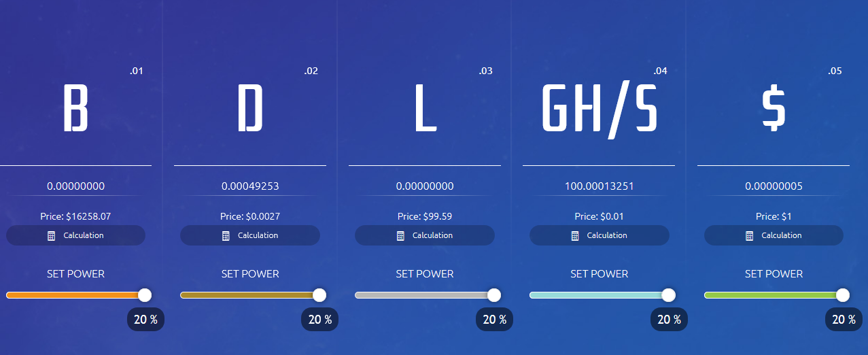The height and width of the screenshot is (355, 868).
Task: Click the 20 % badge under orange slider
Action: pyautogui.click(x=145, y=320)
